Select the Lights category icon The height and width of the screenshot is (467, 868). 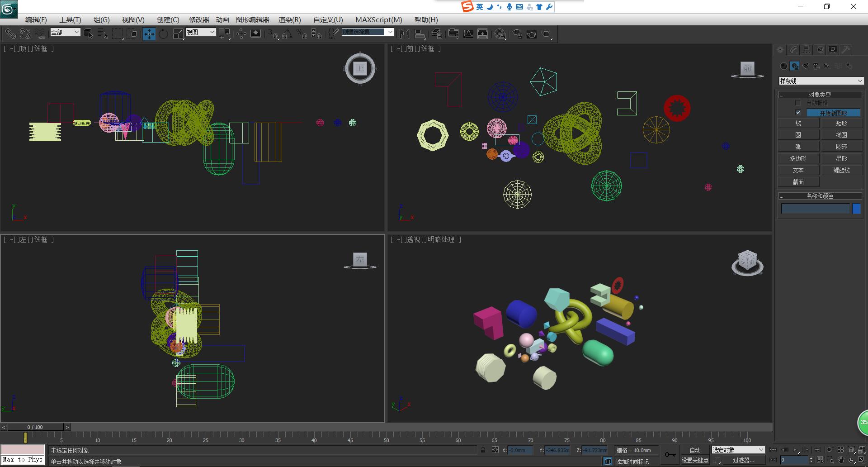[x=806, y=66]
